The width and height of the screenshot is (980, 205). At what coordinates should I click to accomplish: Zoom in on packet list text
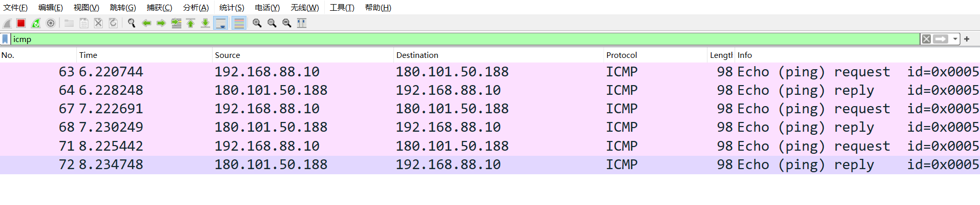(257, 23)
